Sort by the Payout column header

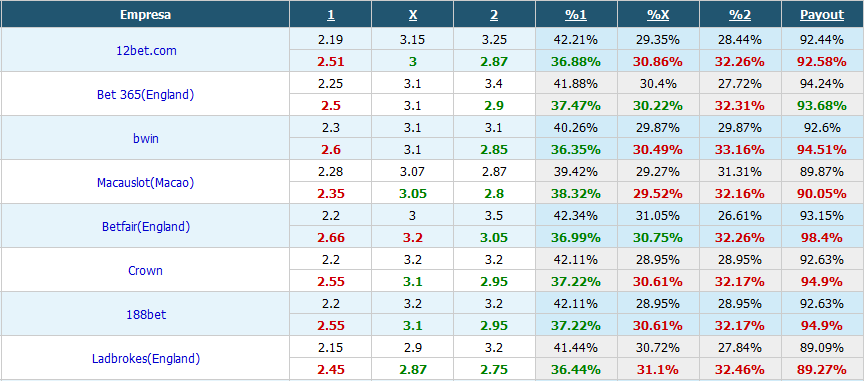coord(822,15)
